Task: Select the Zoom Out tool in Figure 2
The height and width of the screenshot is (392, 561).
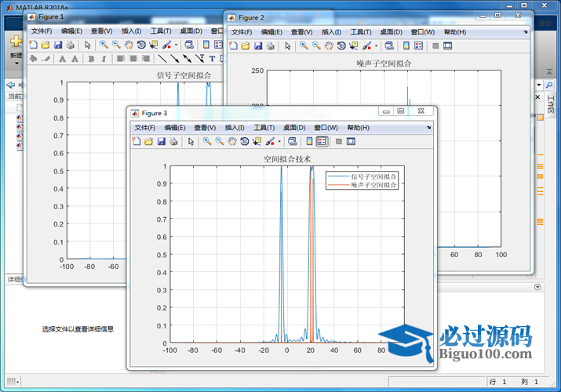Action: tap(316, 45)
